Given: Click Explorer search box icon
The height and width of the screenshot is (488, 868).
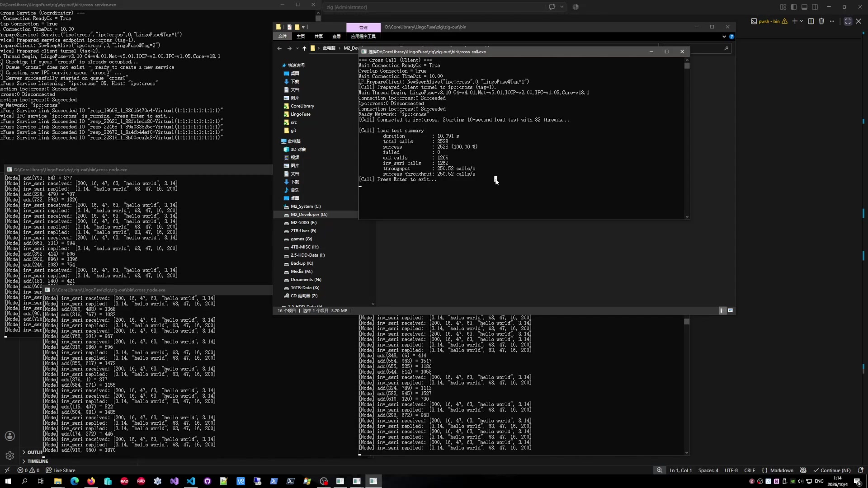Looking at the screenshot, I should (726, 48).
